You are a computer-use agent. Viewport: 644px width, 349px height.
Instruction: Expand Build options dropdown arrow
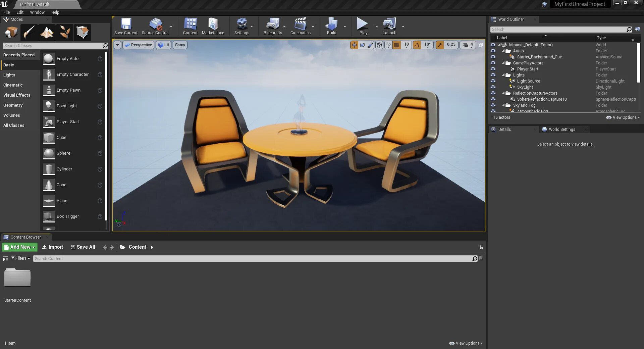point(344,27)
